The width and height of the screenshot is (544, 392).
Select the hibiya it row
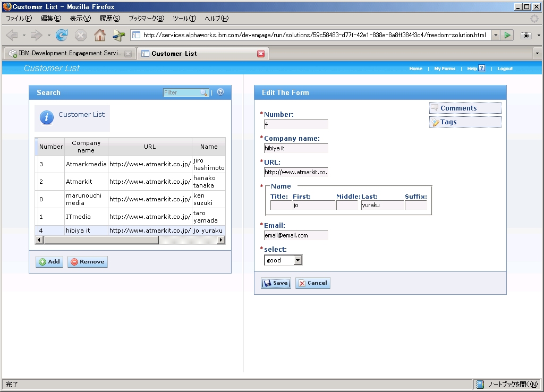130,231
